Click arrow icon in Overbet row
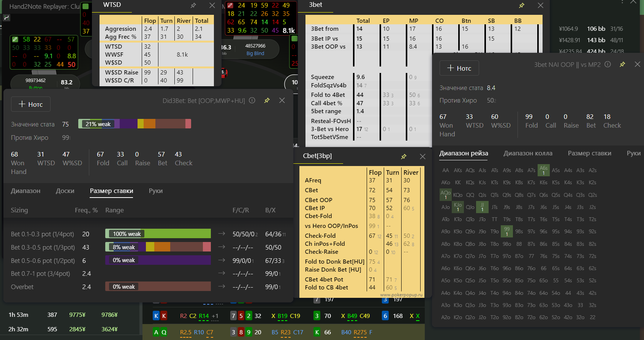 222,286
